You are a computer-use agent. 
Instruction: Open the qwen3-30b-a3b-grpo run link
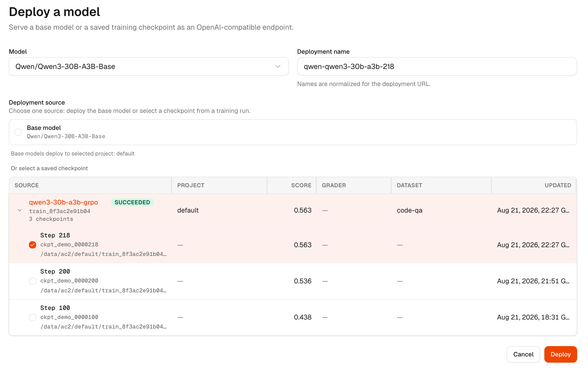coord(63,202)
